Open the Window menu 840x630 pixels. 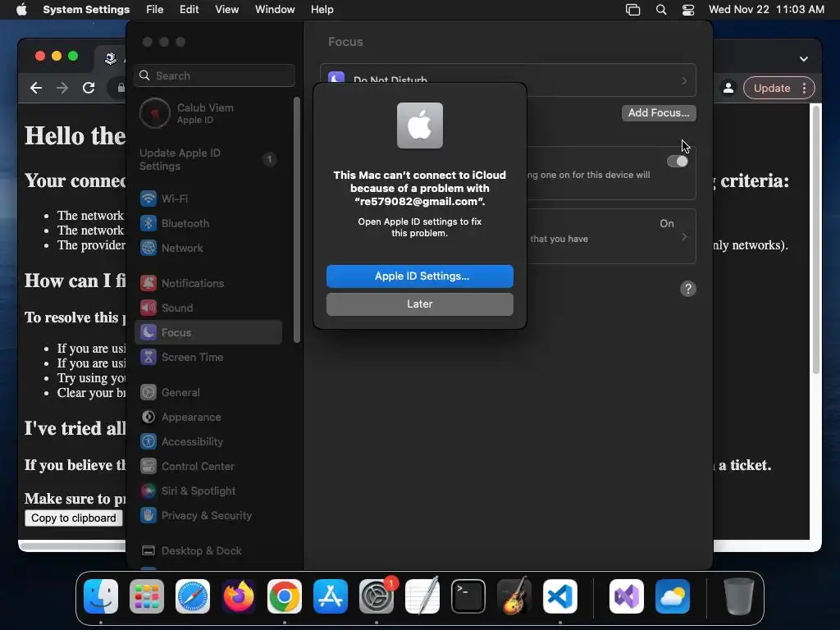click(x=275, y=10)
